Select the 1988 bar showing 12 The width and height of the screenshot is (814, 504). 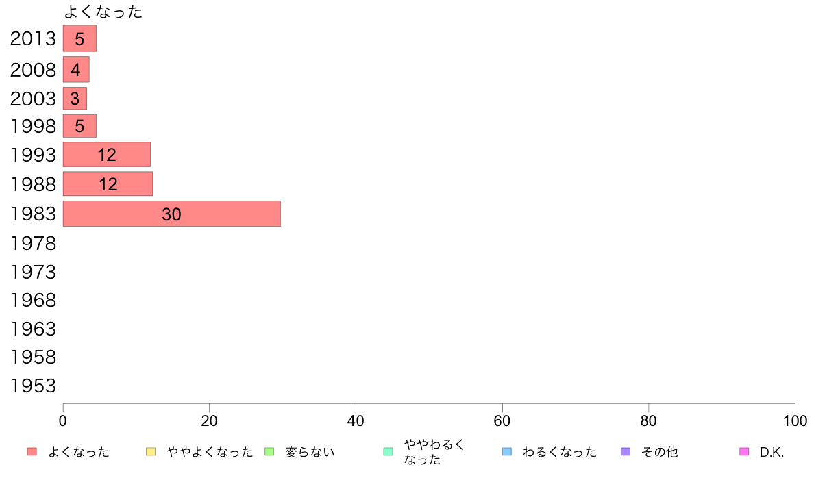(x=108, y=184)
